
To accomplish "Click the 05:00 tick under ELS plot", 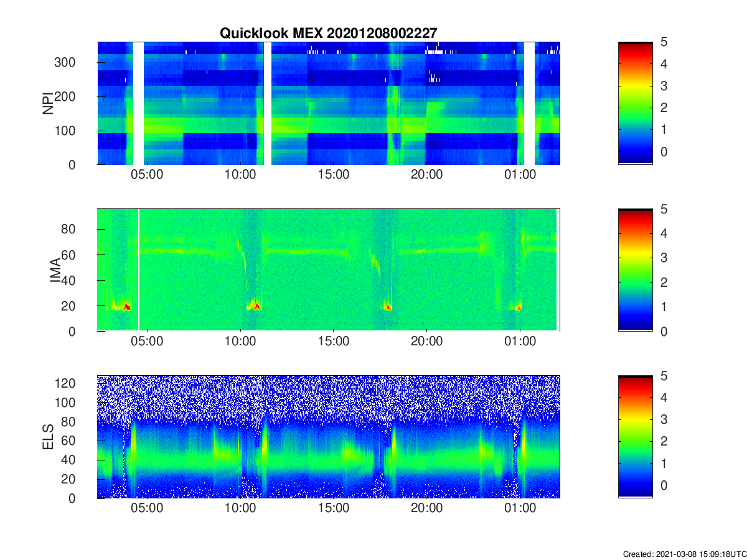I will click(x=148, y=508).
